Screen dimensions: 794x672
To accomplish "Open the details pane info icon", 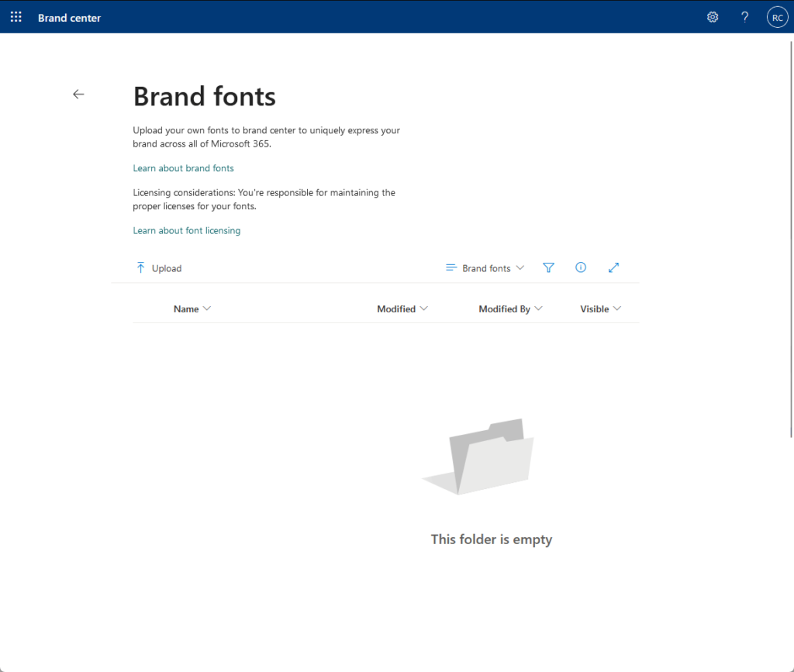I will coord(581,267).
